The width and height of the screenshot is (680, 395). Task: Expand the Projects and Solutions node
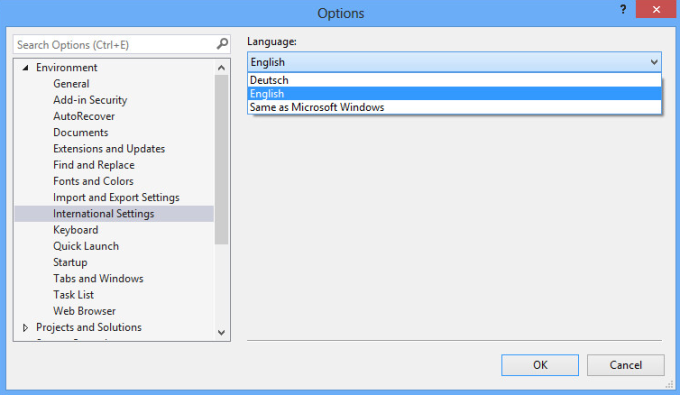[x=25, y=327]
